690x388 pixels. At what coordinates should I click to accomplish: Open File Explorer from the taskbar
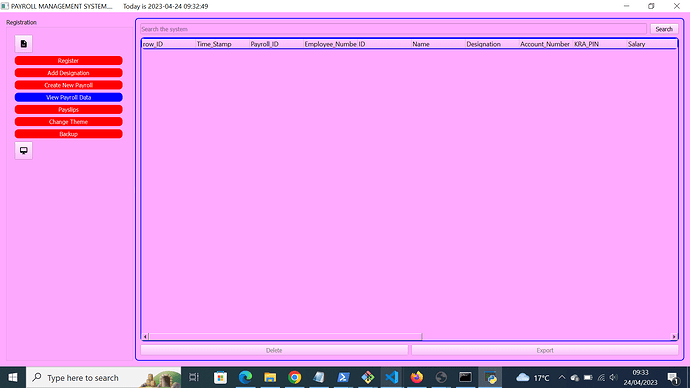[x=270, y=377]
